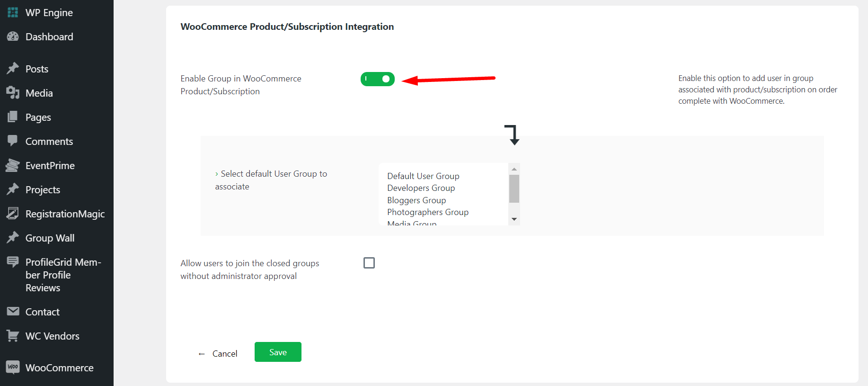Screen dimensions: 868x386
Task: Click the Contact envelope icon
Action: [13, 312]
